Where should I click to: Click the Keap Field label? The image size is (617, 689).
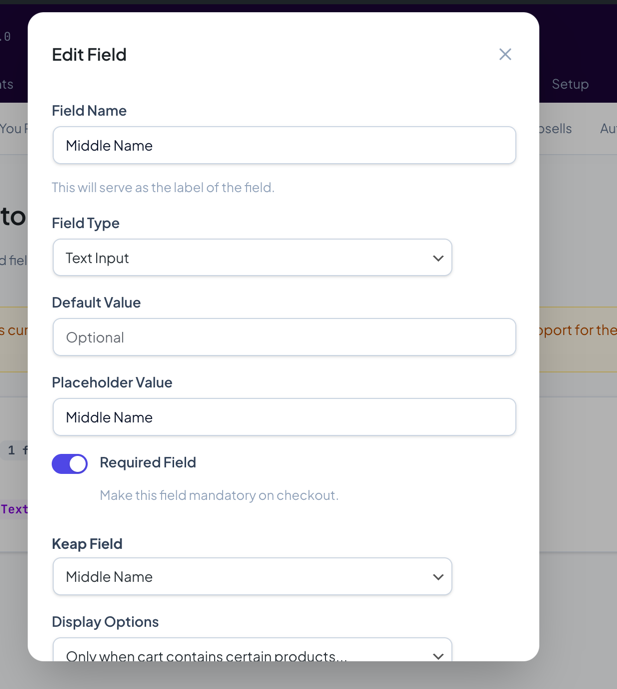[x=87, y=543]
